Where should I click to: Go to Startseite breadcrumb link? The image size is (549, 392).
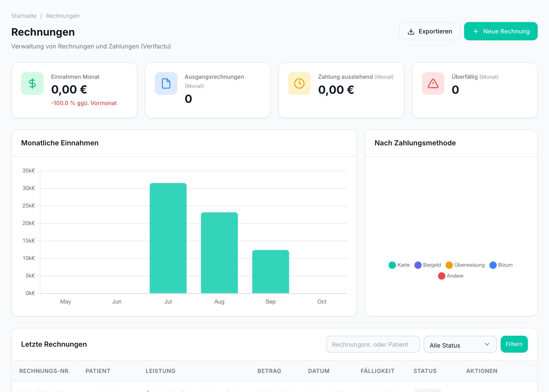coord(24,16)
